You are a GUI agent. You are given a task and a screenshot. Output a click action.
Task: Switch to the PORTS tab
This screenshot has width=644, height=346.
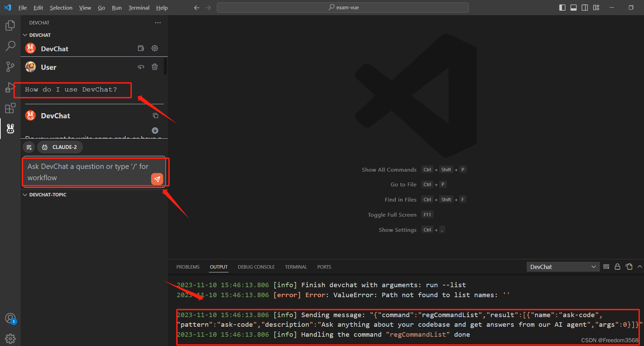point(324,267)
